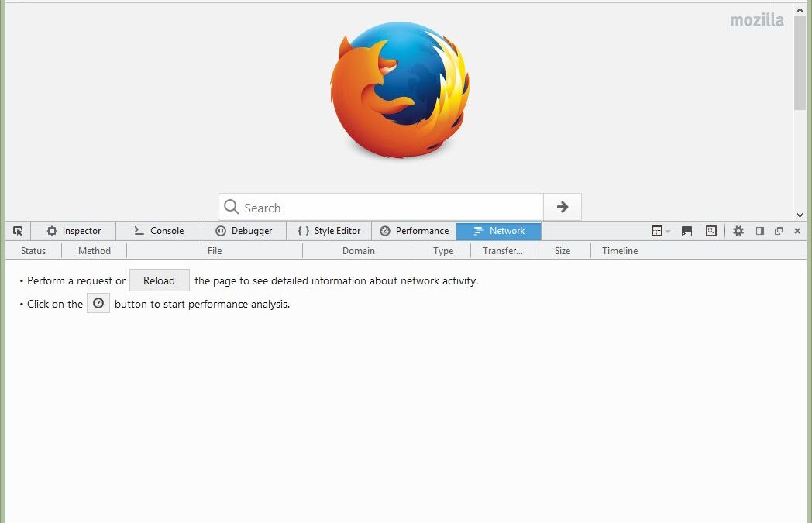The width and height of the screenshot is (812, 523).
Task: Open the Inspector tab
Action: tap(74, 231)
